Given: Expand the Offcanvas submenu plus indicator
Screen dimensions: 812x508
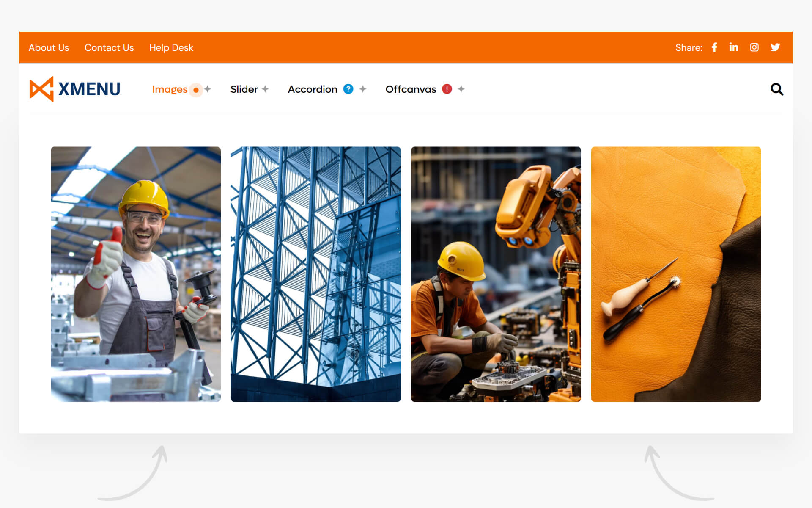Looking at the screenshot, I should [461, 89].
